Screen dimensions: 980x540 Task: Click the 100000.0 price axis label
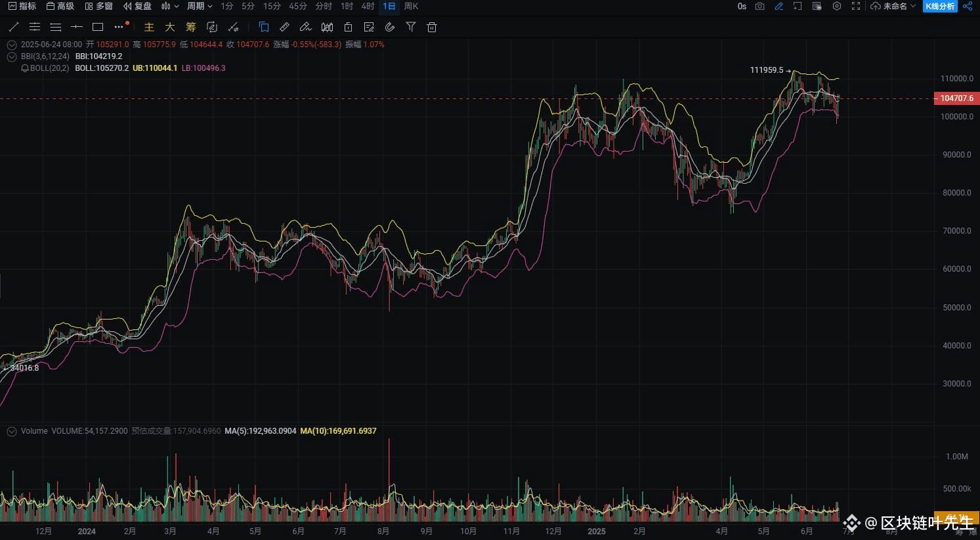(956, 117)
